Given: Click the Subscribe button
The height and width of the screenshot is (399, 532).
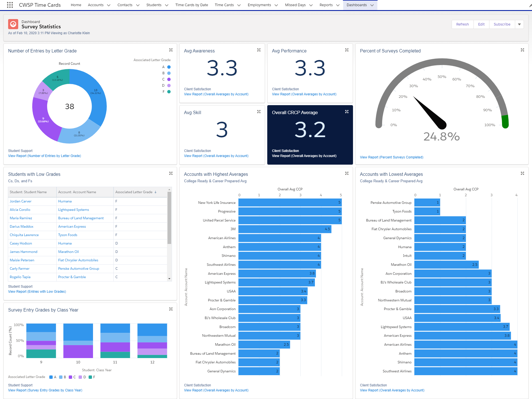Looking at the screenshot, I should click(502, 24).
